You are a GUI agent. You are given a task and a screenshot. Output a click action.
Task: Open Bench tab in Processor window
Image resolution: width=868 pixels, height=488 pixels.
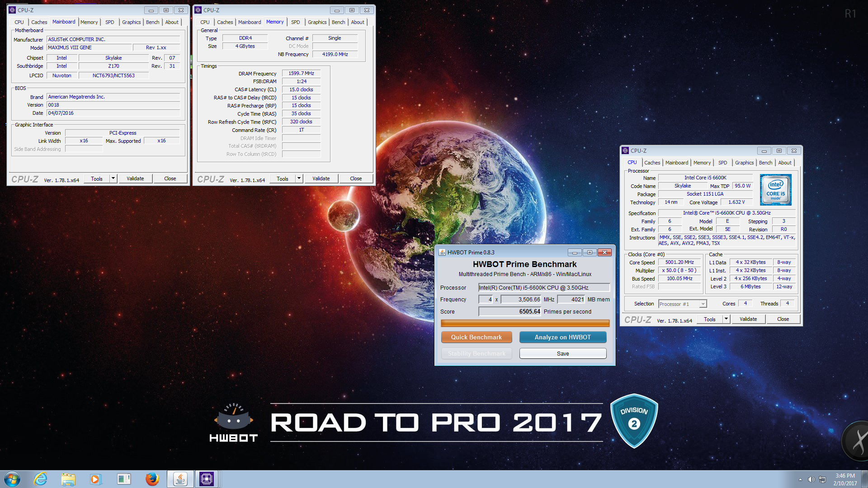(765, 163)
